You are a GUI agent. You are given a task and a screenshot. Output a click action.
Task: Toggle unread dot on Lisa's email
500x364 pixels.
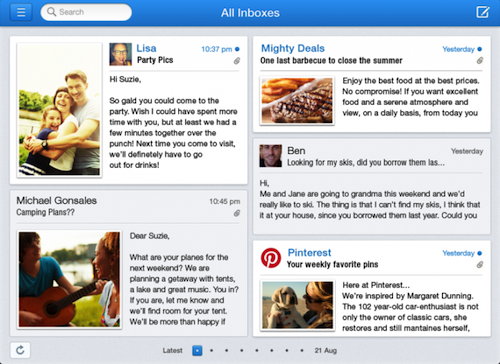pyautogui.click(x=237, y=49)
